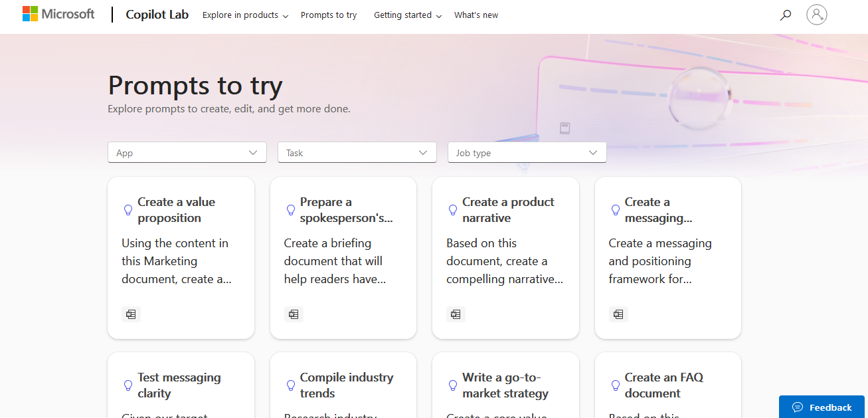Click the Word icon on spokesperson's card

click(294, 314)
